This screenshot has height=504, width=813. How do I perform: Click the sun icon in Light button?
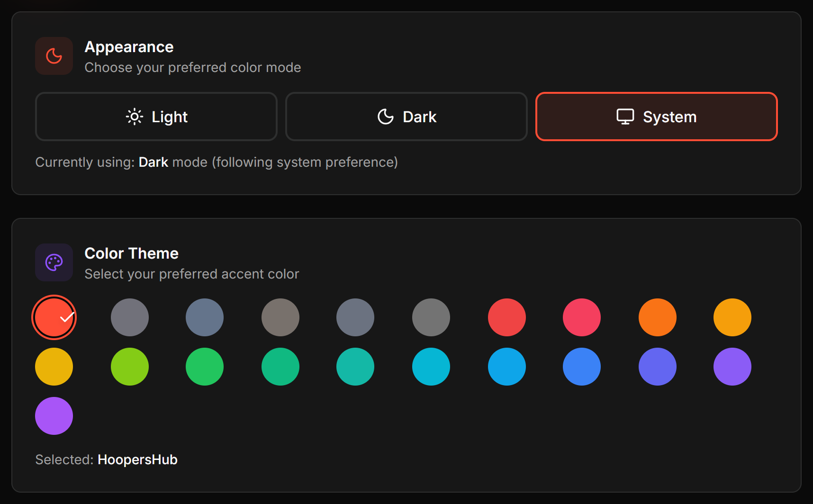135,117
